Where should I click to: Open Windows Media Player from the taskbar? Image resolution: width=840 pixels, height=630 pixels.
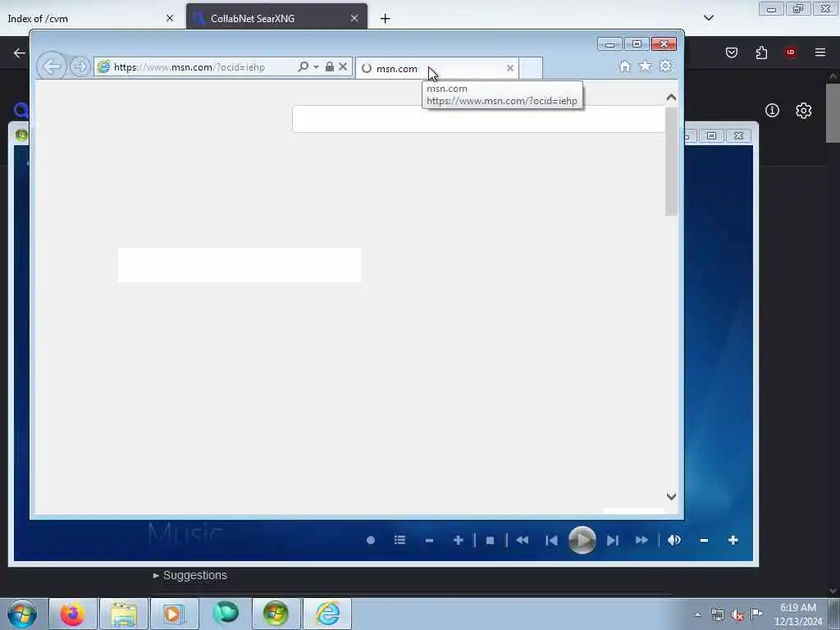[x=174, y=614]
